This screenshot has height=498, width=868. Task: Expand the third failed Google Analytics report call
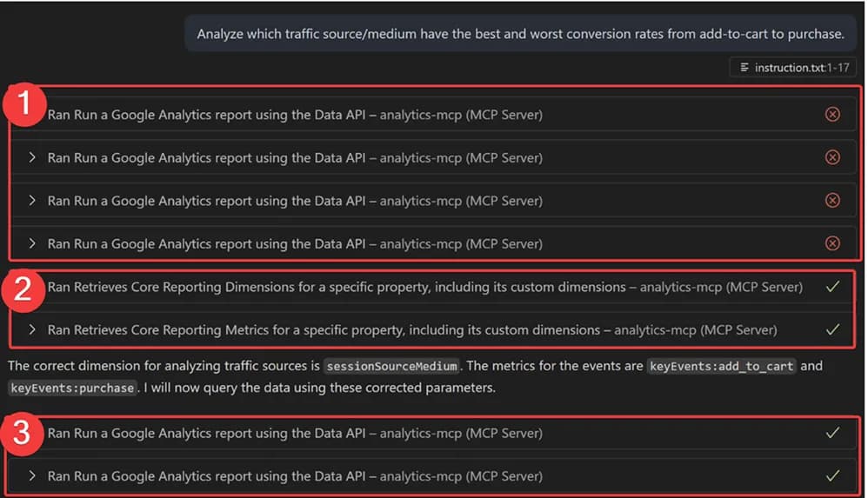[32, 200]
